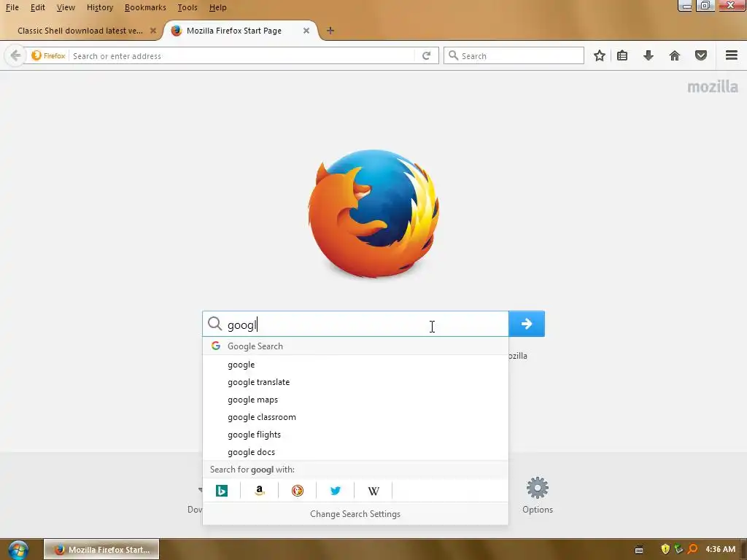This screenshot has width=747, height=560.
Task: Open the File menu
Action: (12, 7)
